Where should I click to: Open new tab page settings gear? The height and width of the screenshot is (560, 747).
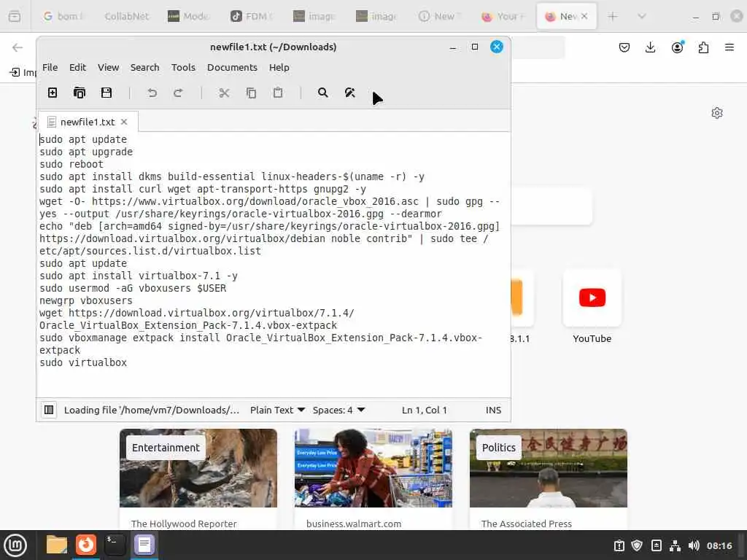(x=717, y=113)
